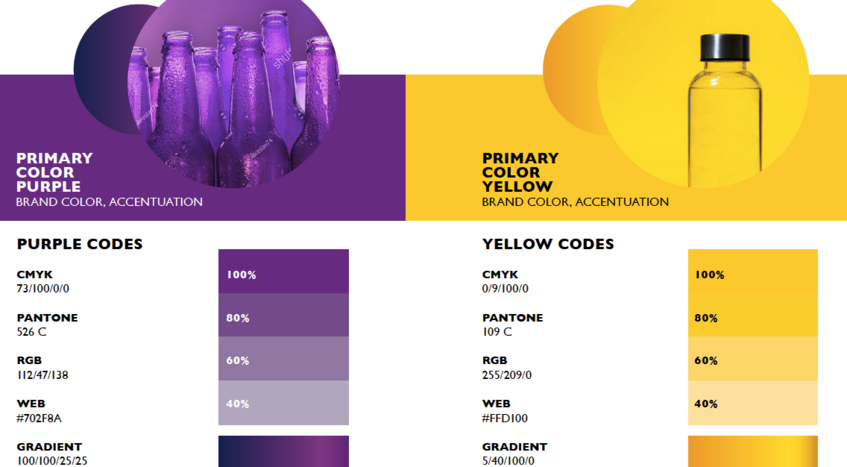Pick the yellow 40% tint swatch
The width and height of the screenshot is (847, 467).
[752, 403]
